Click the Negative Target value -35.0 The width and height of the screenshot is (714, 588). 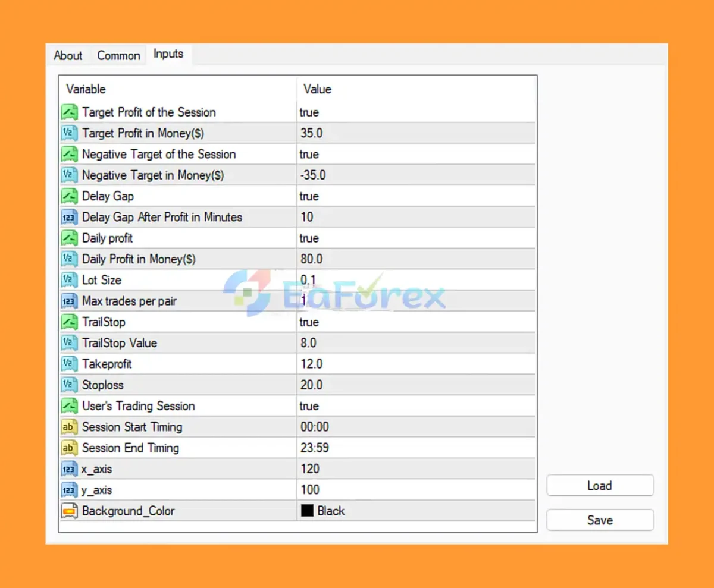point(313,175)
